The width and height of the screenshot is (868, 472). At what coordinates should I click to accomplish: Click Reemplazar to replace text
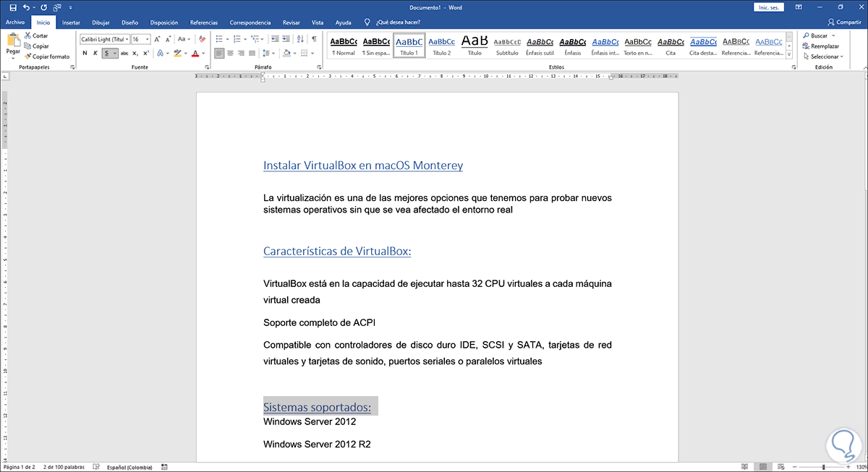pyautogui.click(x=820, y=46)
